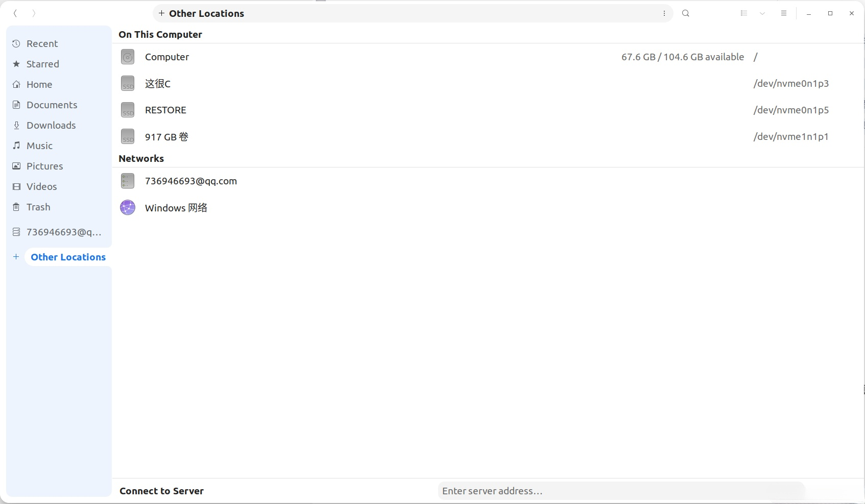
Task: Select the Windows 网络 globe icon
Action: [x=128, y=207]
